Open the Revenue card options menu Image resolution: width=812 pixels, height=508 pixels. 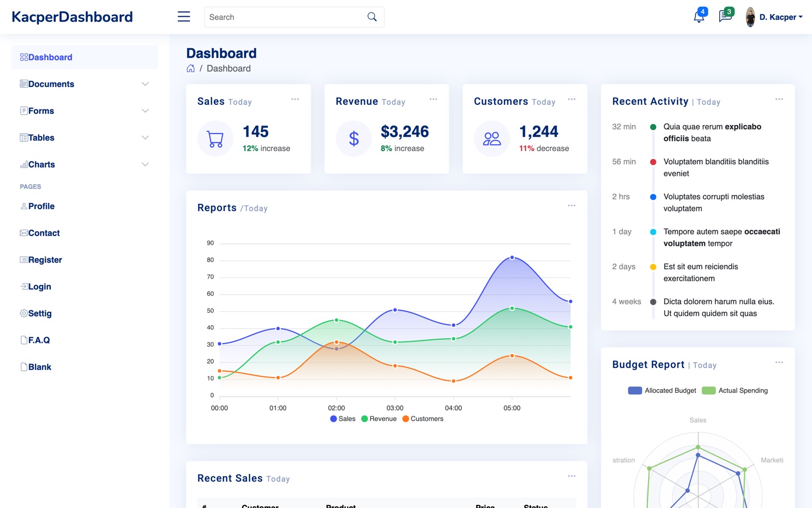pyautogui.click(x=433, y=99)
